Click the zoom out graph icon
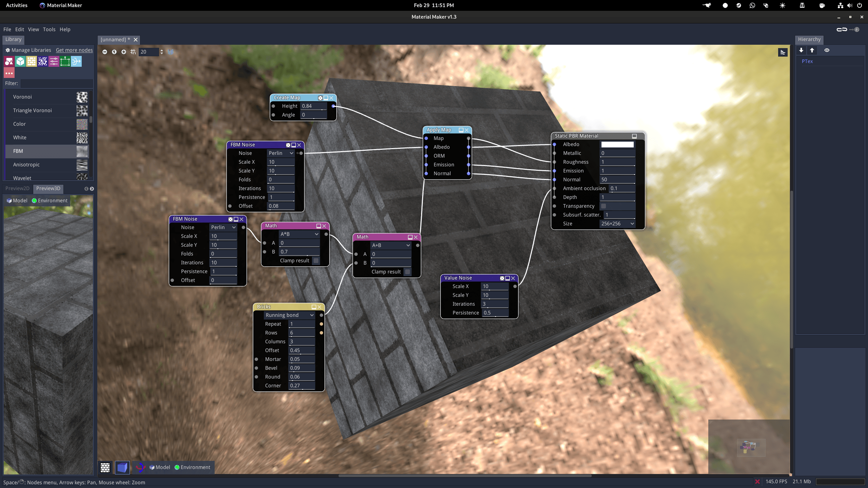 click(105, 52)
